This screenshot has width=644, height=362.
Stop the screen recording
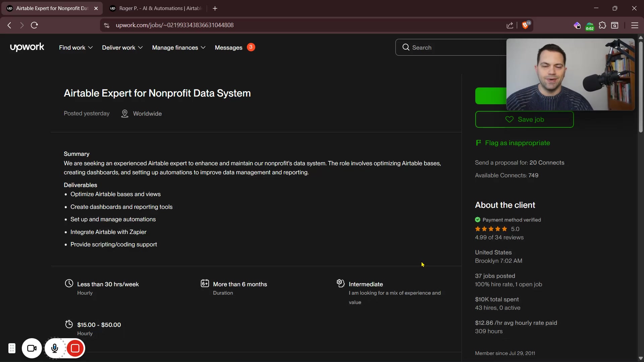pos(75,348)
